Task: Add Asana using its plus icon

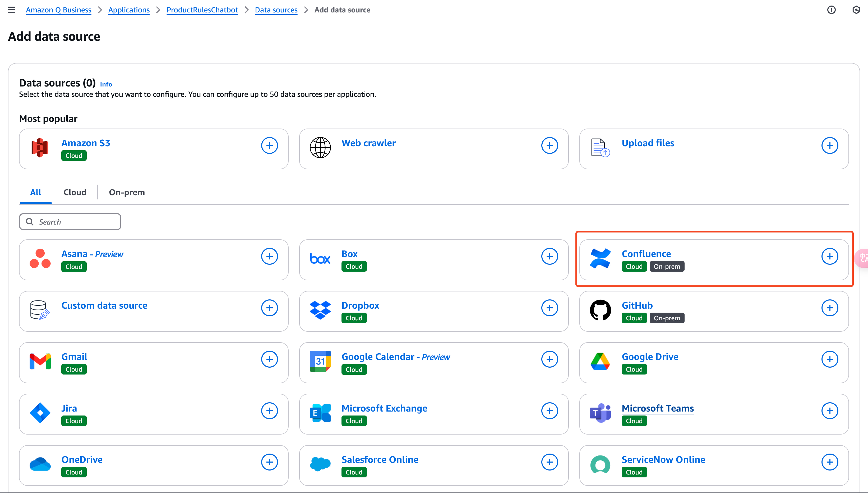Action: [x=269, y=256]
